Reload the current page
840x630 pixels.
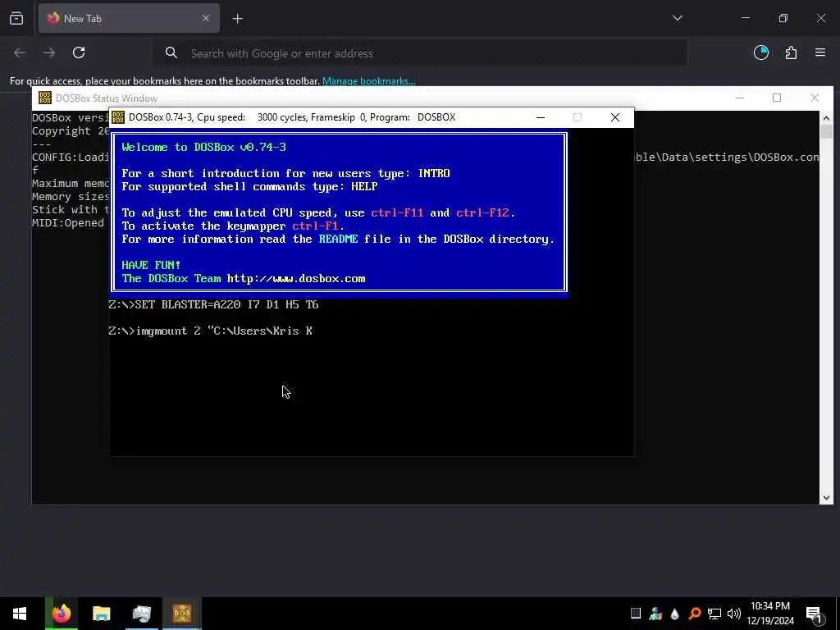click(79, 52)
